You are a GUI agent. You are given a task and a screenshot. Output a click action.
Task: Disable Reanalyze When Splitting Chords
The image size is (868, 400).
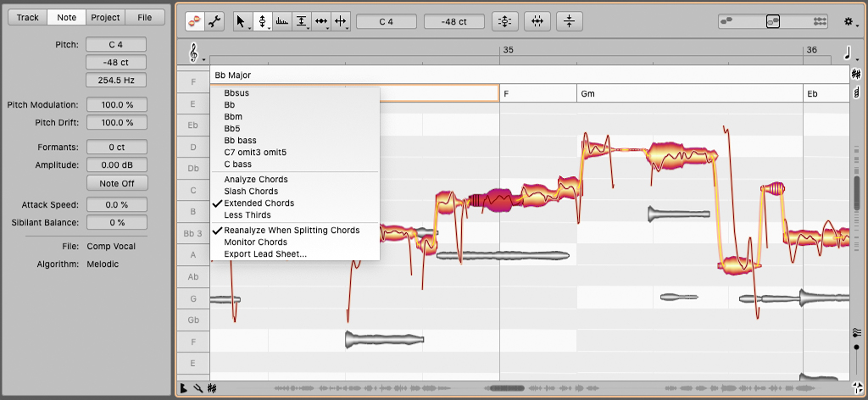click(292, 231)
